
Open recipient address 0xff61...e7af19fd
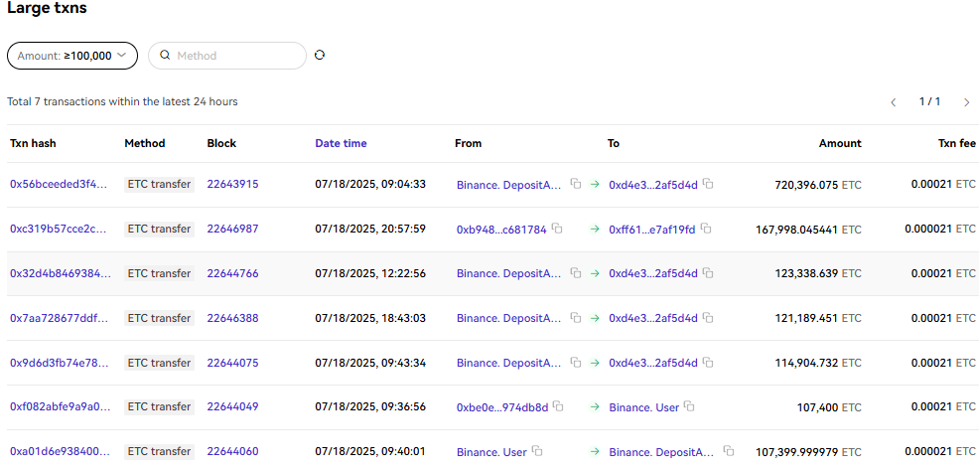(652, 230)
